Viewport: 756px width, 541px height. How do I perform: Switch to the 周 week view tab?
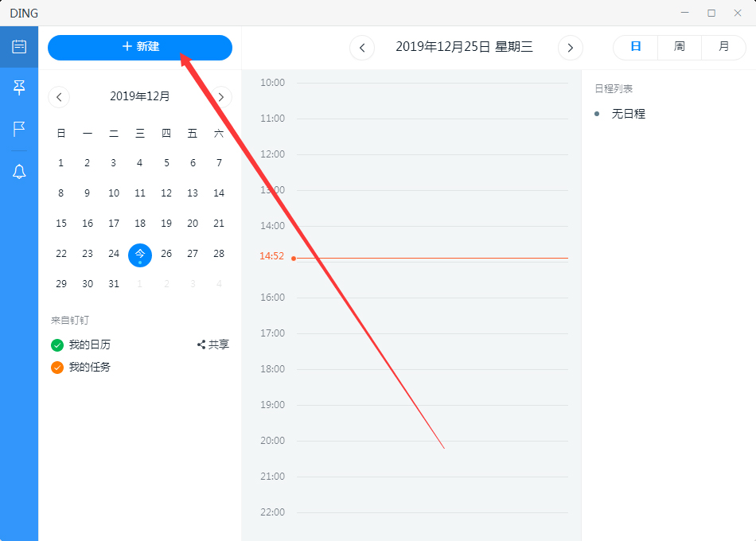coord(679,47)
